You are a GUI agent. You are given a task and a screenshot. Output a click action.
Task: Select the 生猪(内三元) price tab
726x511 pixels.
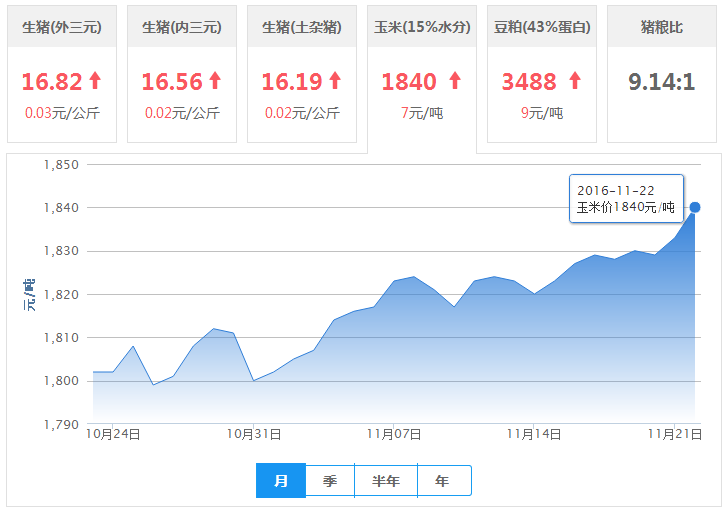click(182, 74)
